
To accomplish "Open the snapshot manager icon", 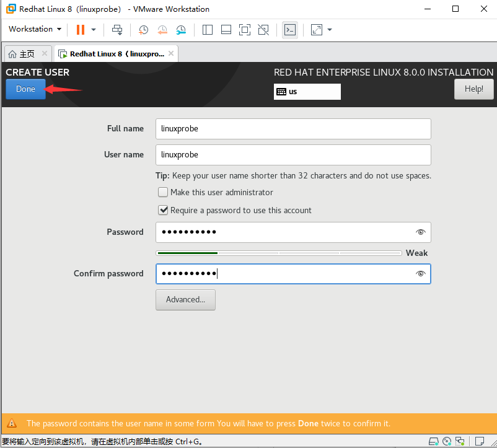I will pyautogui.click(x=181, y=30).
